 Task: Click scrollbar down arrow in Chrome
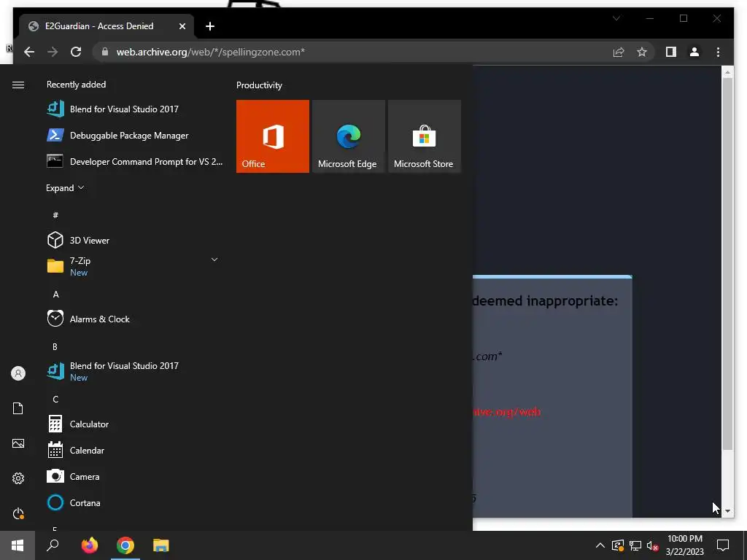(727, 511)
